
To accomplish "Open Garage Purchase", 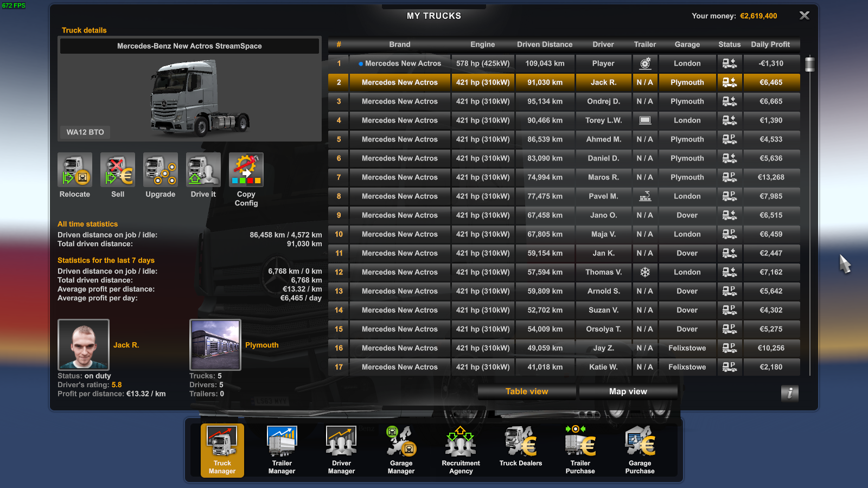I will tap(640, 451).
